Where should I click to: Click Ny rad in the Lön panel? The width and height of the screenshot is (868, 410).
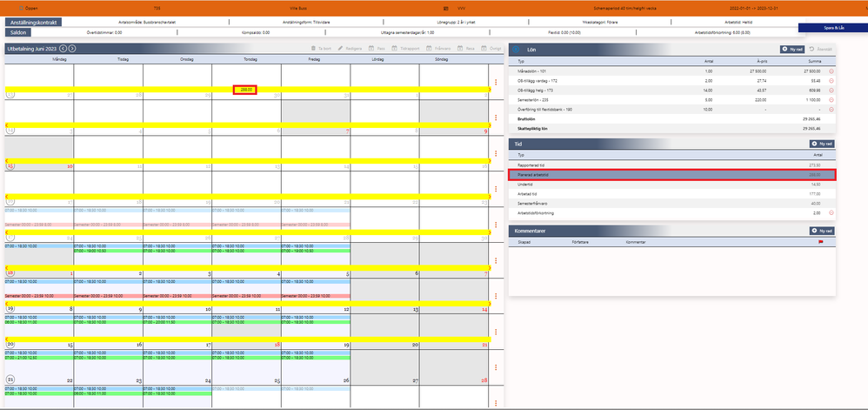pyautogui.click(x=792, y=50)
